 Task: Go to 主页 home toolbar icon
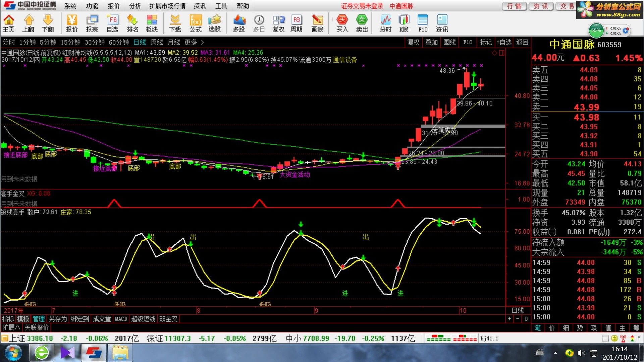[8, 23]
